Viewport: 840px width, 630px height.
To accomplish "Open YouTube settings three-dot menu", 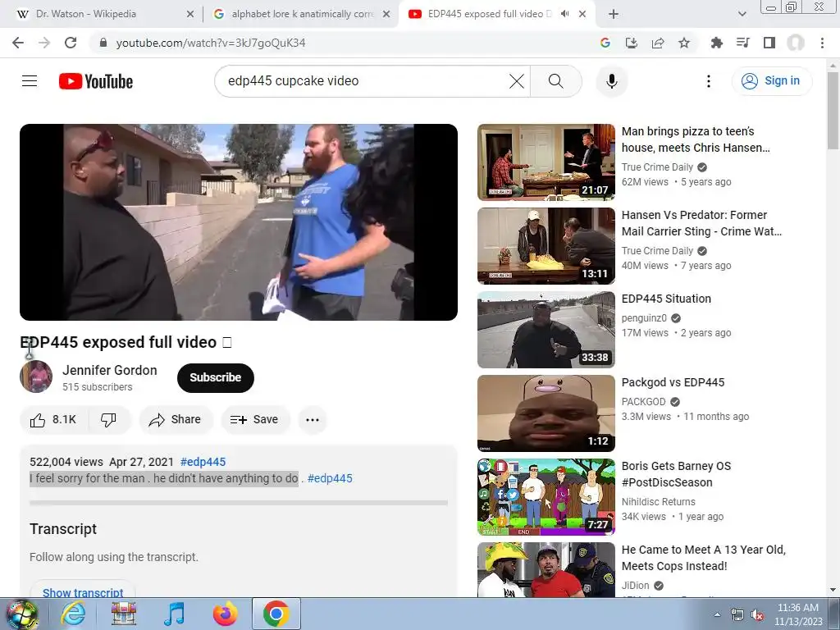I will click(x=708, y=81).
